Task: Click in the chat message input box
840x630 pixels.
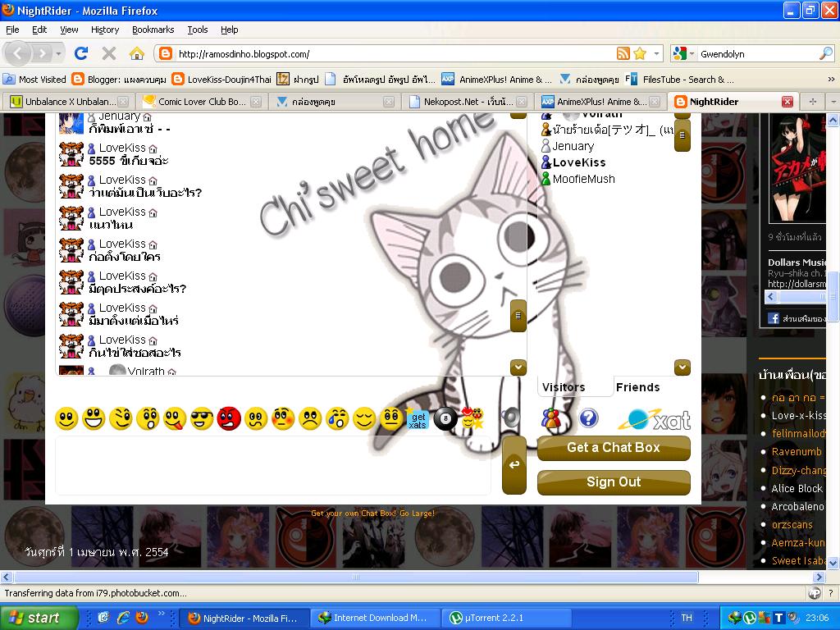Action: [x=273, y=465]
